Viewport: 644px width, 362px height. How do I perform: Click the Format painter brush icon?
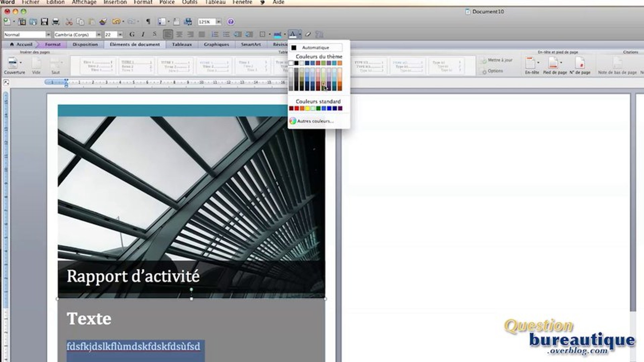[x=103, y=22]
